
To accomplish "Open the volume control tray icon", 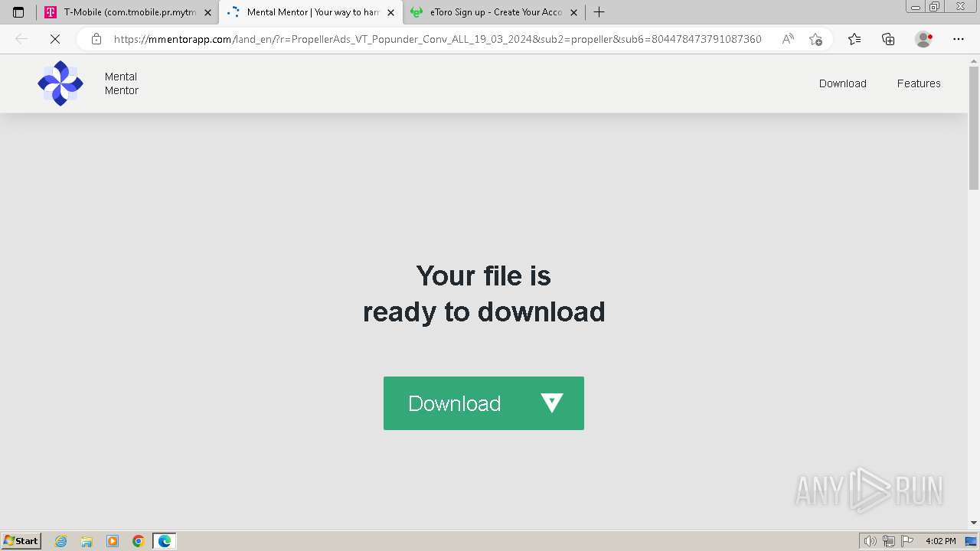I will [870, 541].
